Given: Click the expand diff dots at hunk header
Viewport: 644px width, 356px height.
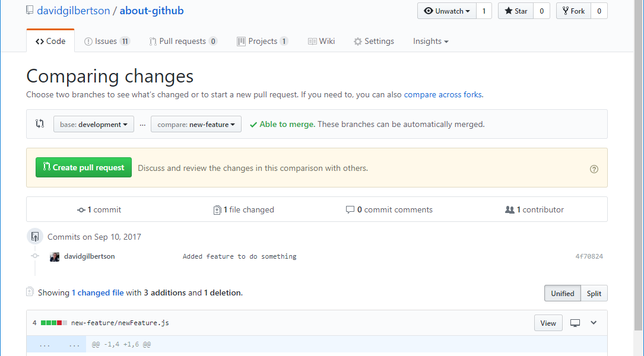Looking at the screenshot, I should 56,345.
